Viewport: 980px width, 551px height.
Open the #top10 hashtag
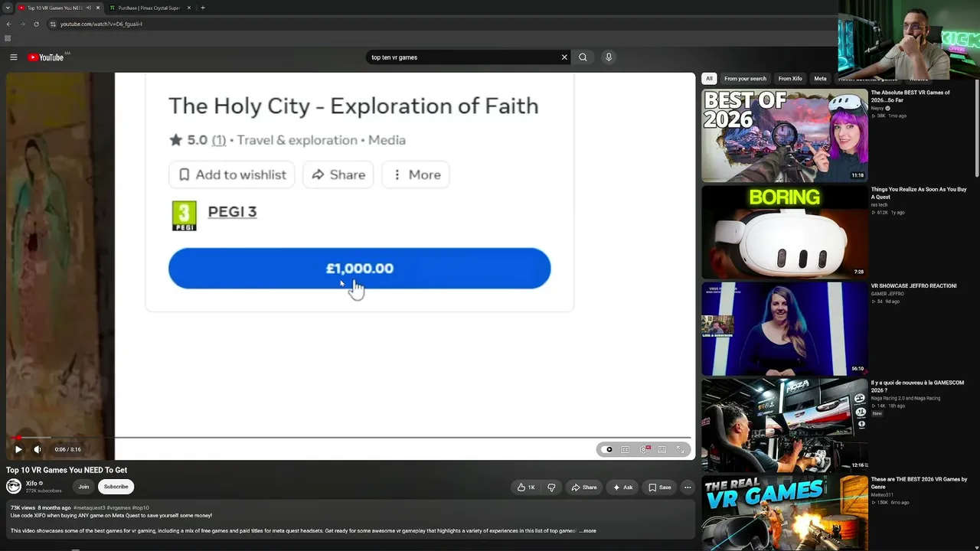[x=141, y=508]
